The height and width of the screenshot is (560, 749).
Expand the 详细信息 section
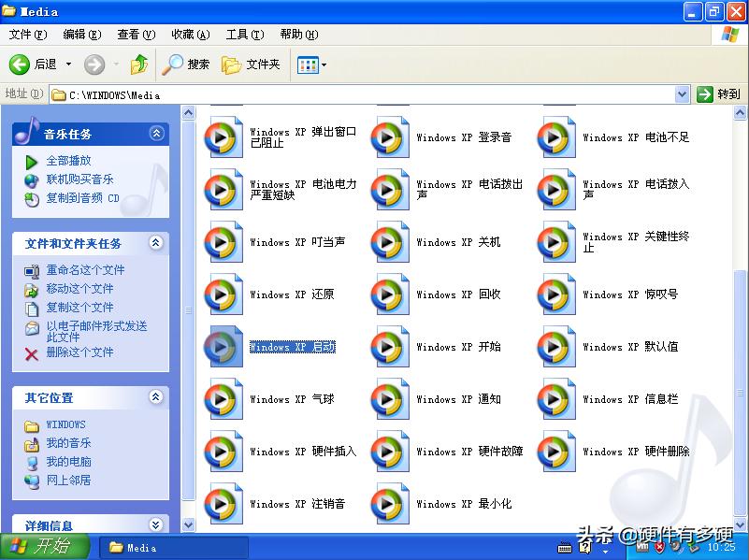point(155,524)
